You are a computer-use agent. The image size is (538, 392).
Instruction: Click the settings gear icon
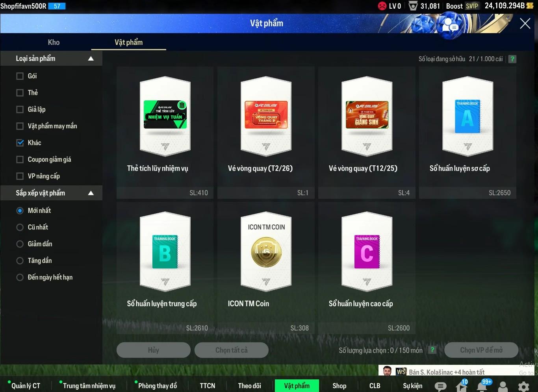click(x=523, y=386)
